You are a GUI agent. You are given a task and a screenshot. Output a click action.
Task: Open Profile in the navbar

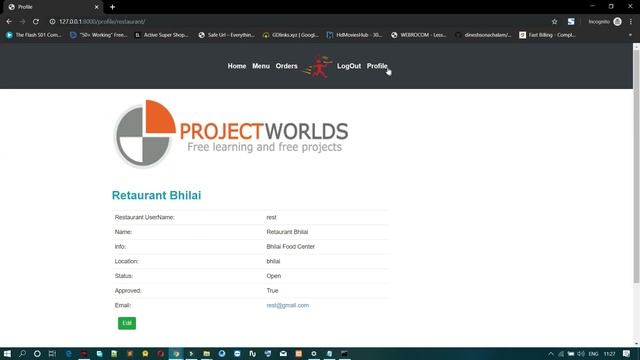click(377, 66)
